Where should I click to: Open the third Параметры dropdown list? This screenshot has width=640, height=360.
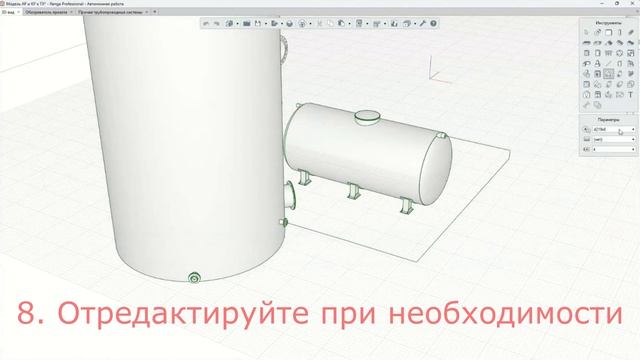click(614, 149)
